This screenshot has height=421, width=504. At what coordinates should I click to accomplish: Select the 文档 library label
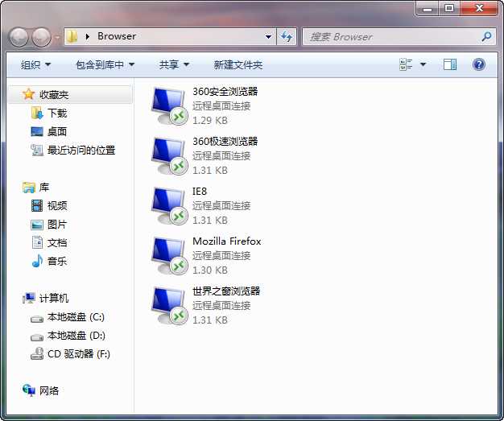[57, 242]
